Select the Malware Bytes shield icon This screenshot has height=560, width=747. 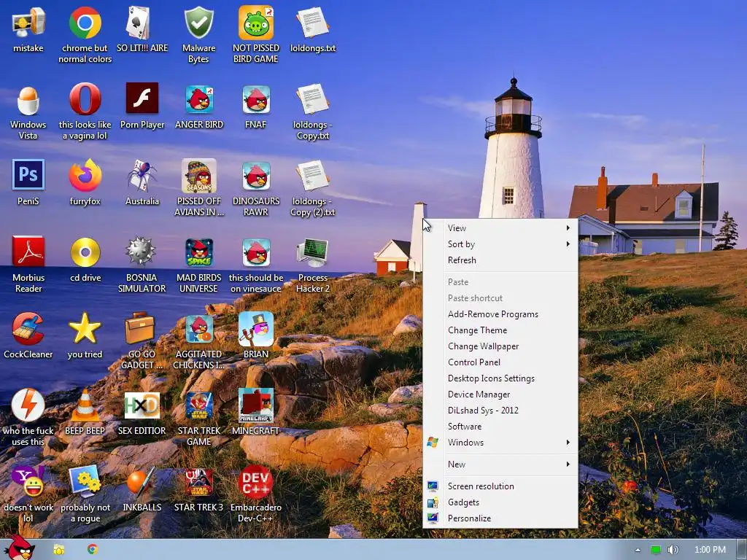click(198, 23)
